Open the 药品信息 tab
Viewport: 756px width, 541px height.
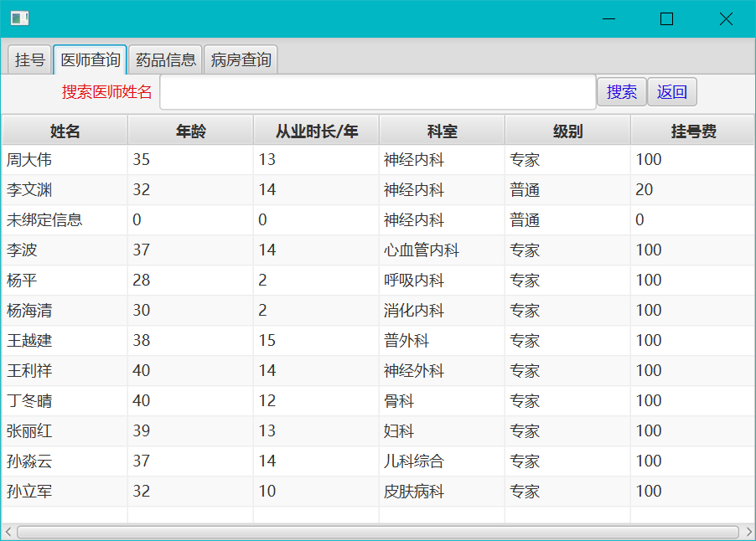click(x=165, y=59)
